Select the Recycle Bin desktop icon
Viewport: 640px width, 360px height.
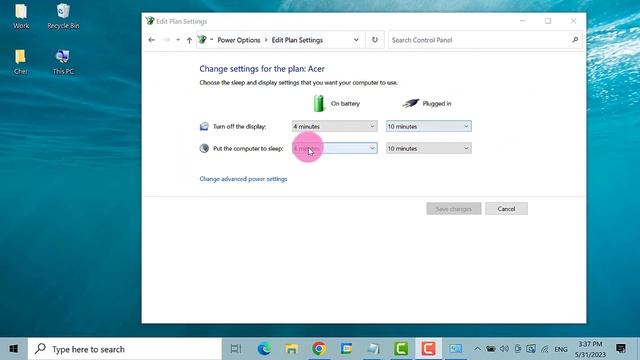click(63, 16)
